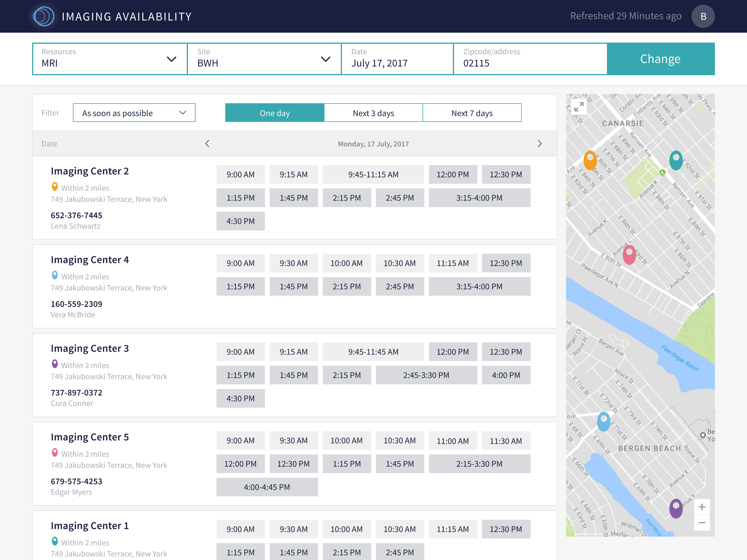
Task: Click the Zipcode/address field
Action: tap(530, 59)
